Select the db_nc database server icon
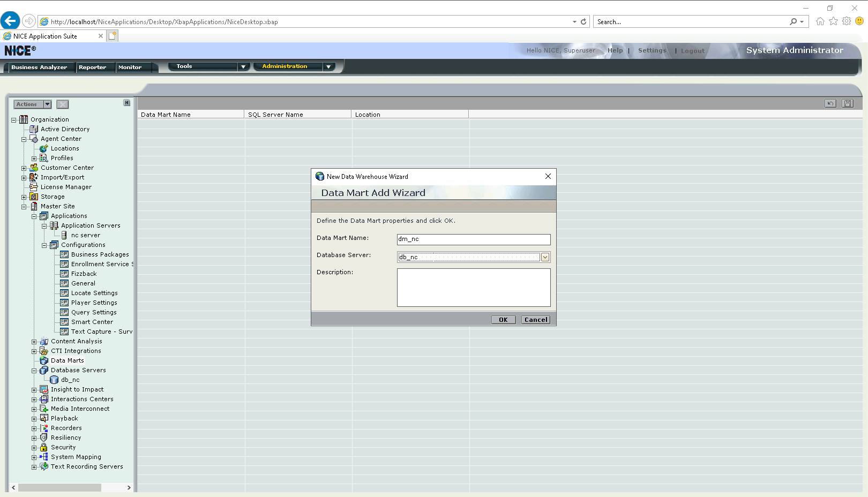This screenshot has height=497, width=868. coord(54,380)
